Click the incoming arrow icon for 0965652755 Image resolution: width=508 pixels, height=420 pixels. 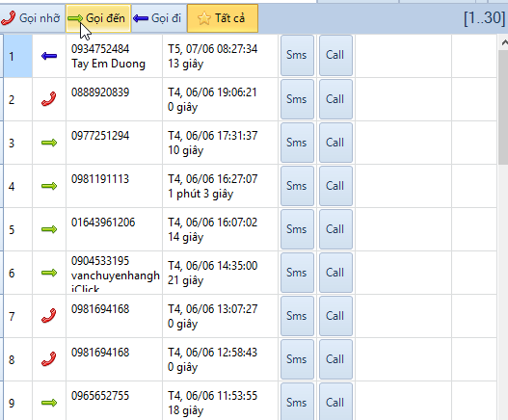pyautogui.click(x=49, y=403)
